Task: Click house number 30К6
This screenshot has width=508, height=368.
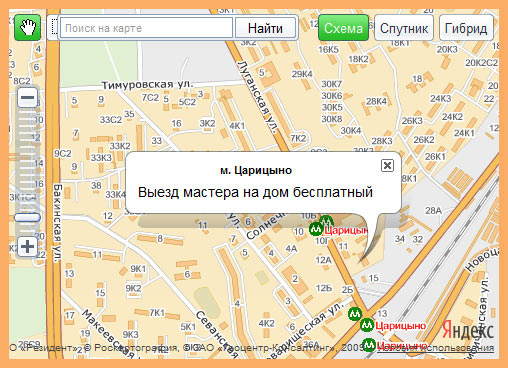Action: [x=332, y=96]
